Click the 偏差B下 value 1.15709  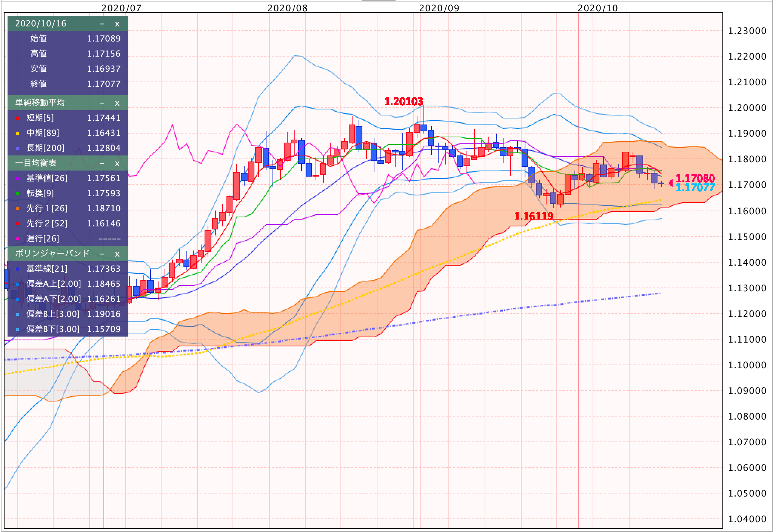pyautogui.click(x=104, y=329)
